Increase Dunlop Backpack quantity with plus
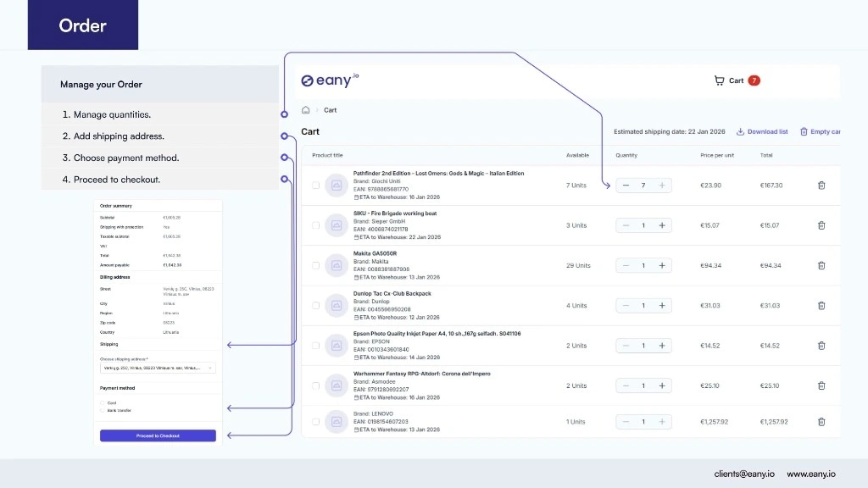This screenshot has width=868, height=488. pos(662,305)
